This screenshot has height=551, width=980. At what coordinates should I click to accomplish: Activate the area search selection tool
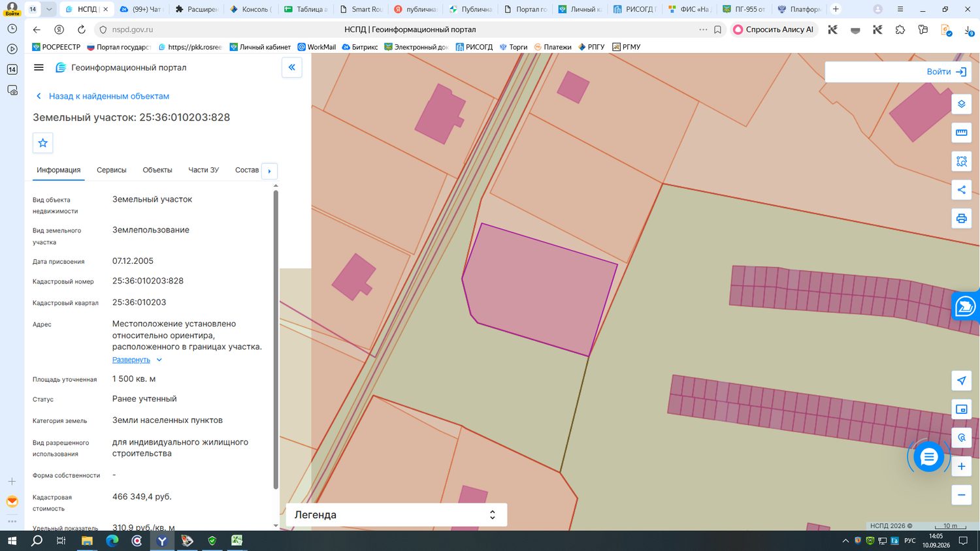[x=961, y=161]
